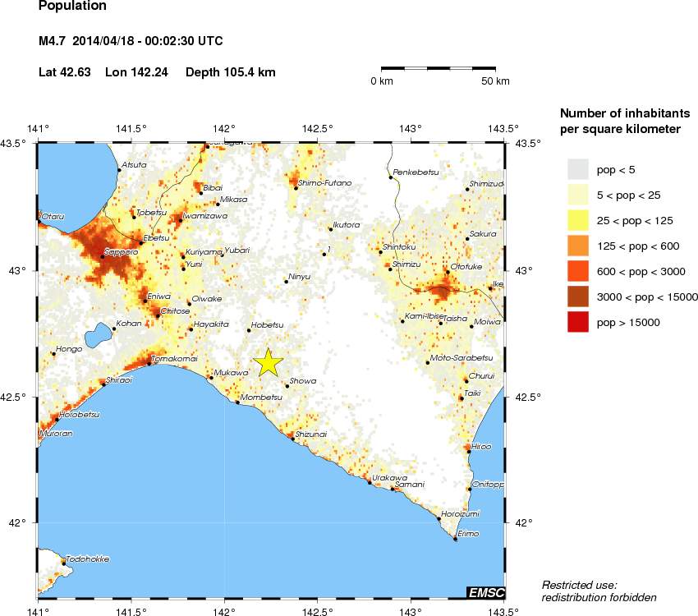The width and height of the screenshot is (698, 616).
Task: Click the Erimo cape location marker
Action: 455,540
